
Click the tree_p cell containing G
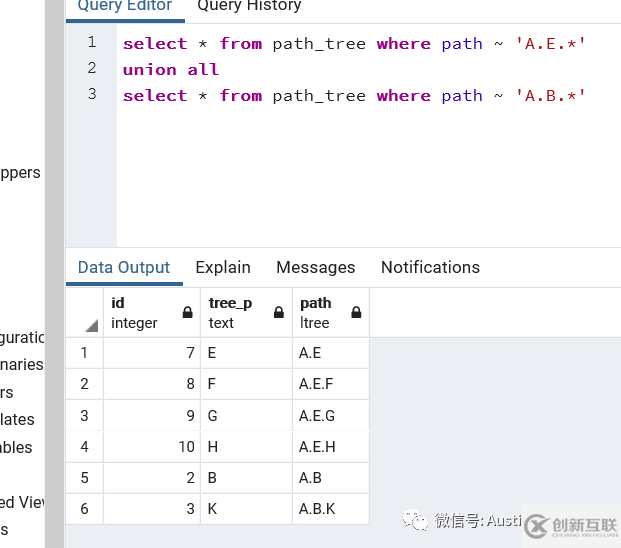pyautogui.click(x=246, y=415)
